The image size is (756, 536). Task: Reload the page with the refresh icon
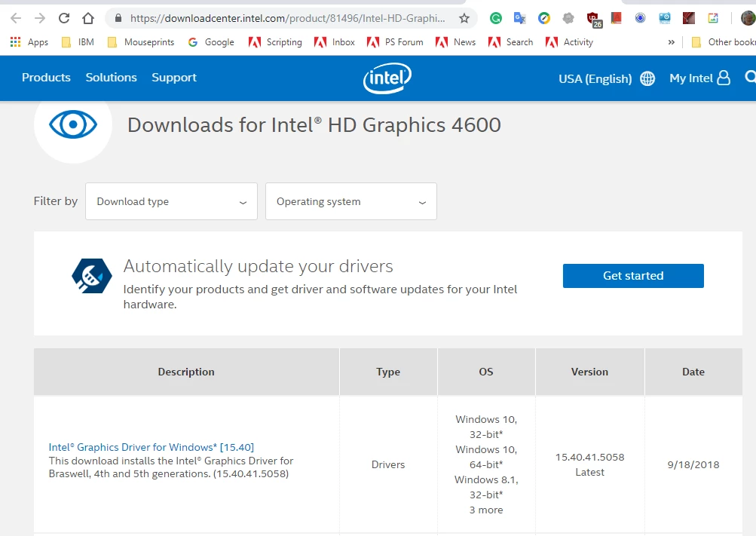click(63, 18)
